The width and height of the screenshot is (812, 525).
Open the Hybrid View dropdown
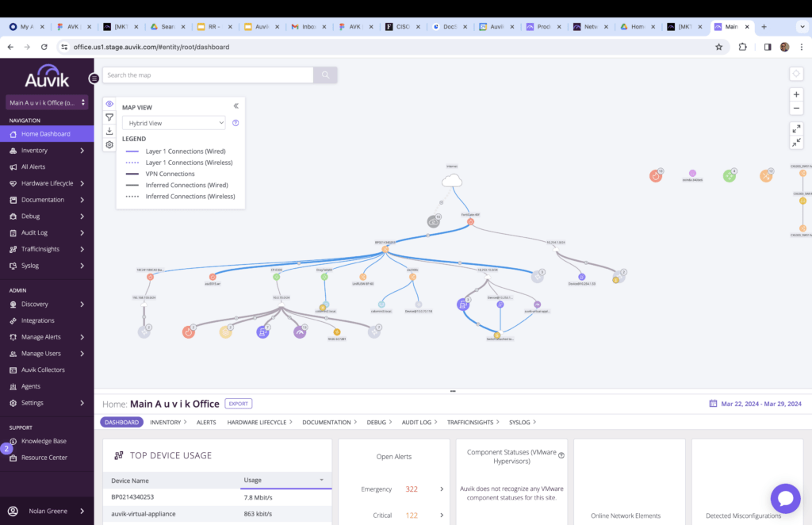(174, 123)
